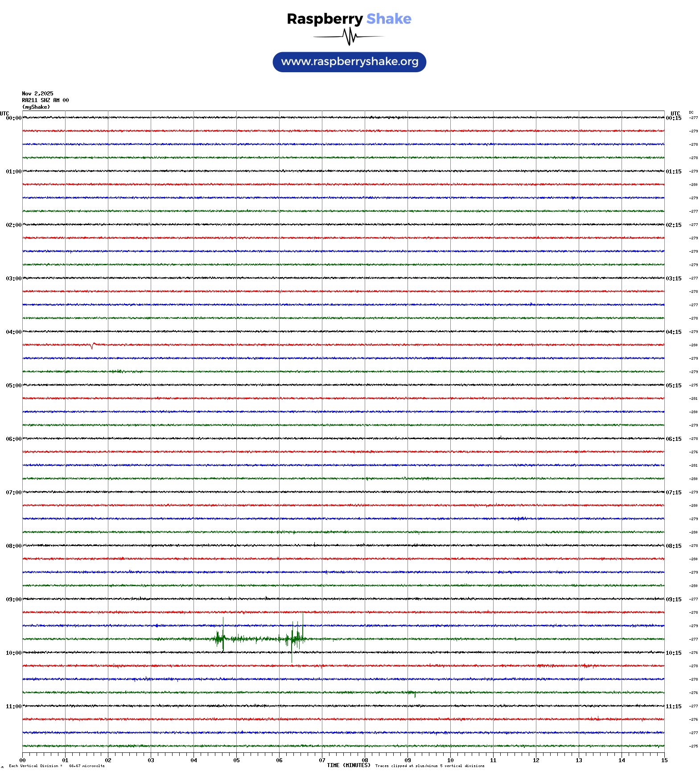Image resolution: width=700 pixels, height=772 pixels.
Task: Click the green downward blip near minute 09
Action: (x=415, y=694)
